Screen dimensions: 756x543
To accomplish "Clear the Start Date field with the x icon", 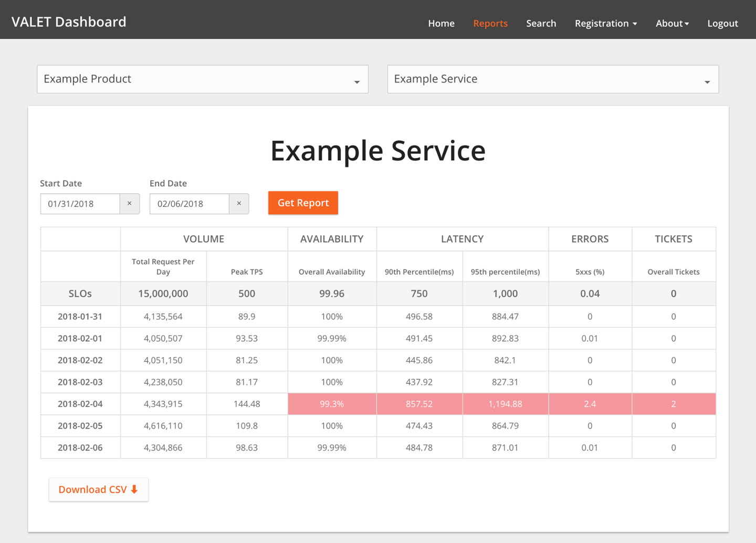I will (130, 204).
